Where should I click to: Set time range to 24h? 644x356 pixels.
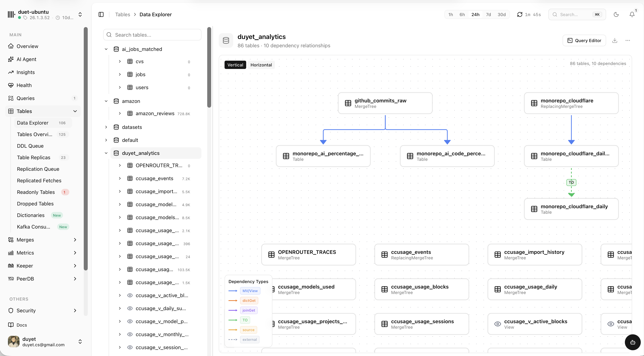pyautogui.click(x=475, y=14)
